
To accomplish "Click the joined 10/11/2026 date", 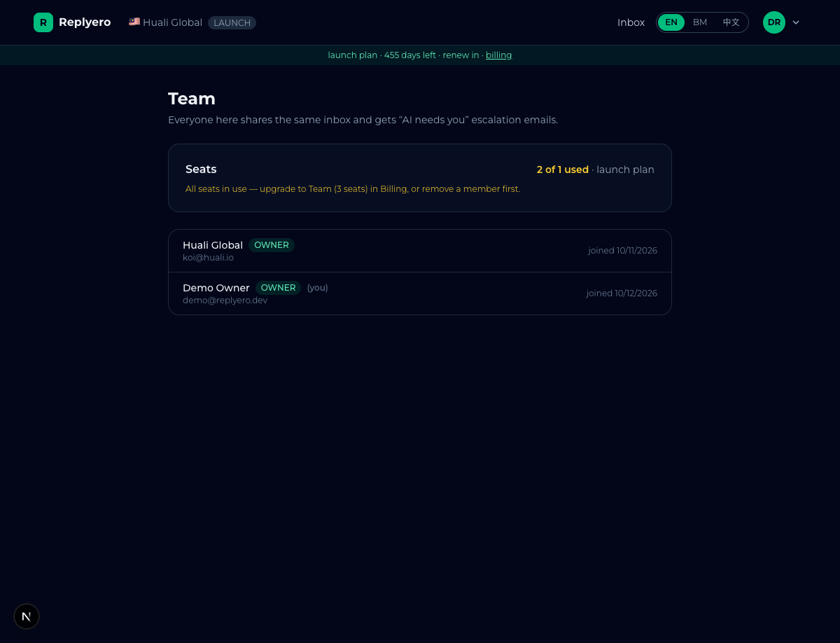I will [622, 251].
